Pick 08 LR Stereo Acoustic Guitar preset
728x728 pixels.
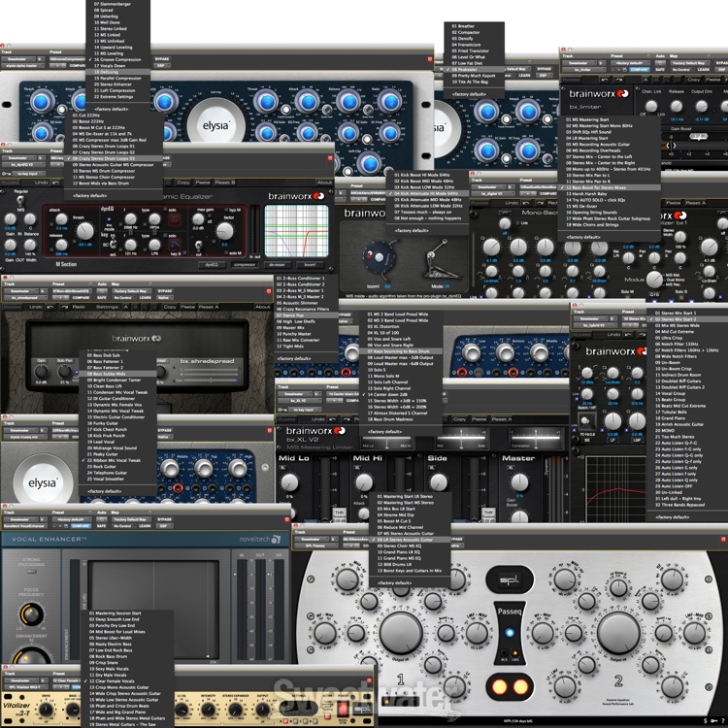(x=410, y=540)
